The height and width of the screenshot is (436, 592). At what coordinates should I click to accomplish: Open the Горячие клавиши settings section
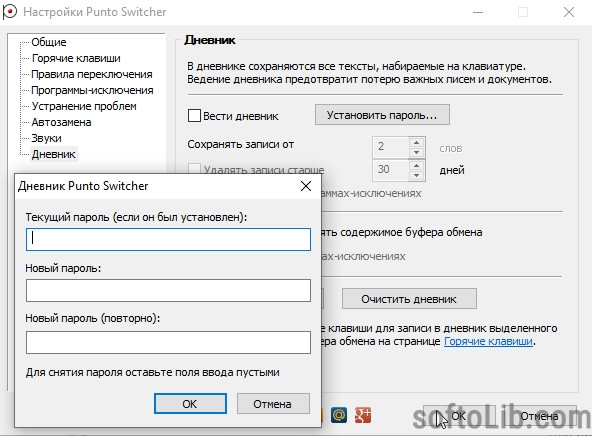[76, 58]
